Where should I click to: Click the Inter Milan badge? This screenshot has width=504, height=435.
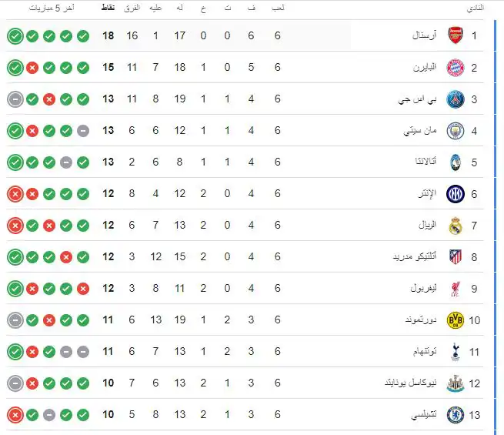tap(455, 193)
